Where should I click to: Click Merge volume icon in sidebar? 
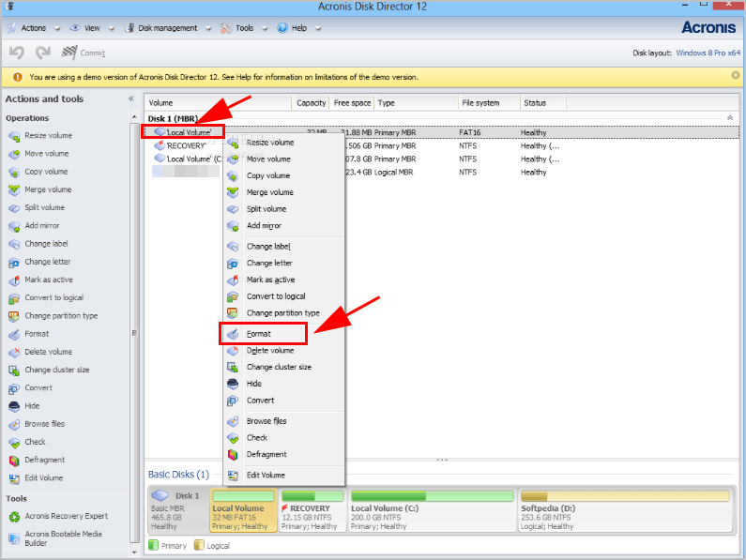point(14,190)
